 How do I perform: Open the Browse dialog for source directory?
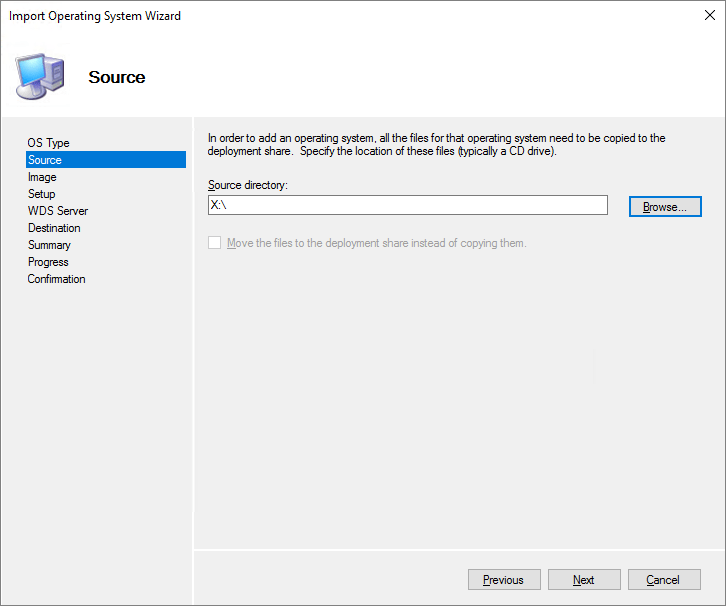coord(665,207)
